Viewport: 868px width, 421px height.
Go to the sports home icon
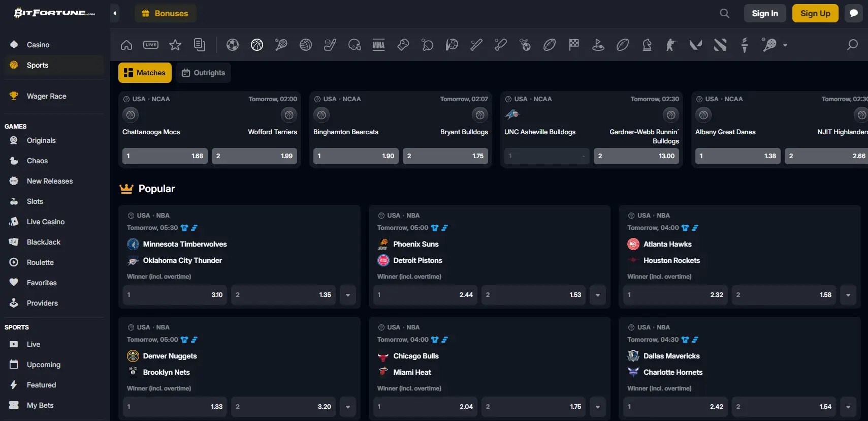(126, 45)
